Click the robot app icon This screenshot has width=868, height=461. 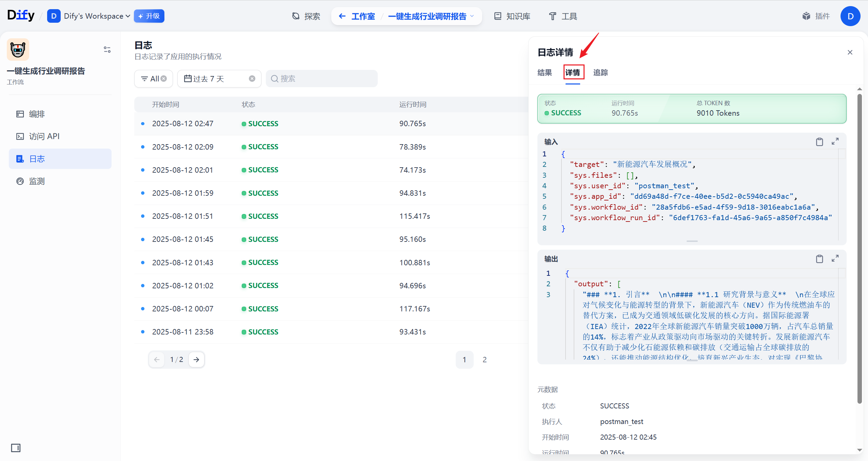(x=18, y=50)
